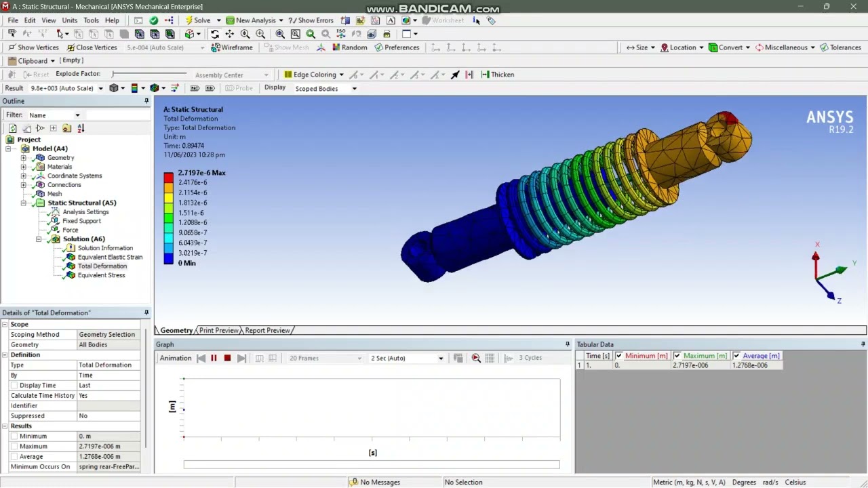Click sort alphabetically icon in Outline toolbar
Screen dimensions: 868x488
pos(81,128)
